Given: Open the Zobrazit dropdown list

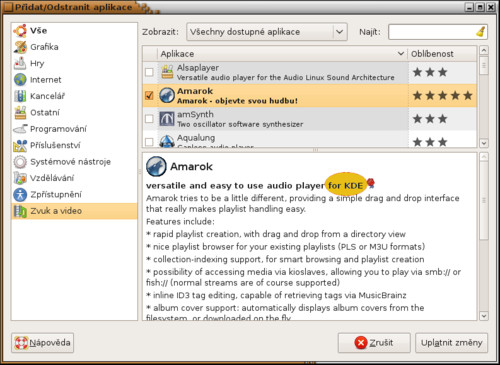Looking at the screenshot, I should [x=267, y=32].
